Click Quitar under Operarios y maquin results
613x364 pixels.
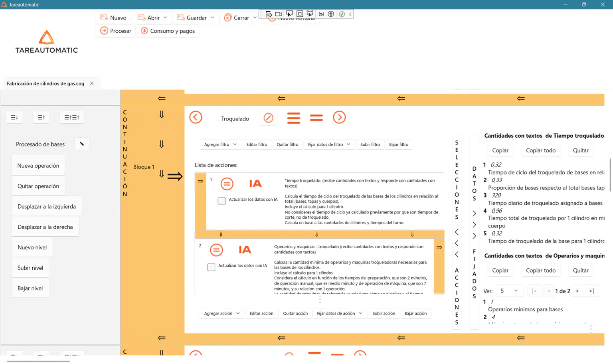(x=581, y=270)
